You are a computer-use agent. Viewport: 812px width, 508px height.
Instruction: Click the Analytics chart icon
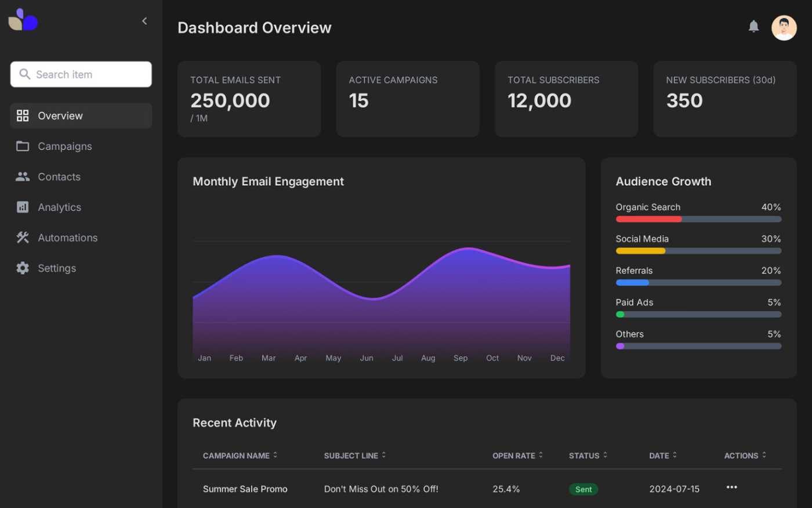pos(23,207)
